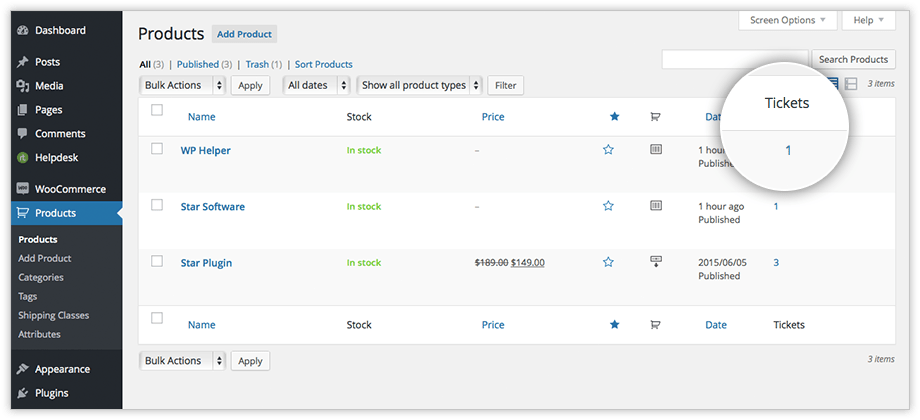Click the Search Products button
Image resolution: width=920 pixels, height=420 pixels.
pos(853,59)
